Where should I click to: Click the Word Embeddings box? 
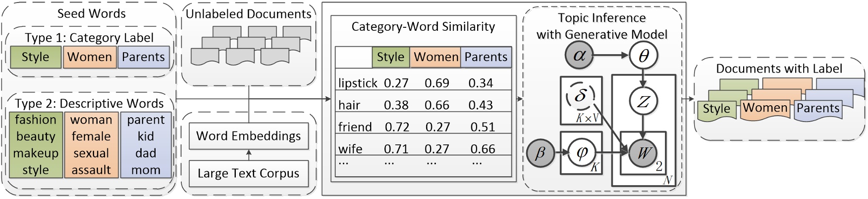click(x=248, y=136)
